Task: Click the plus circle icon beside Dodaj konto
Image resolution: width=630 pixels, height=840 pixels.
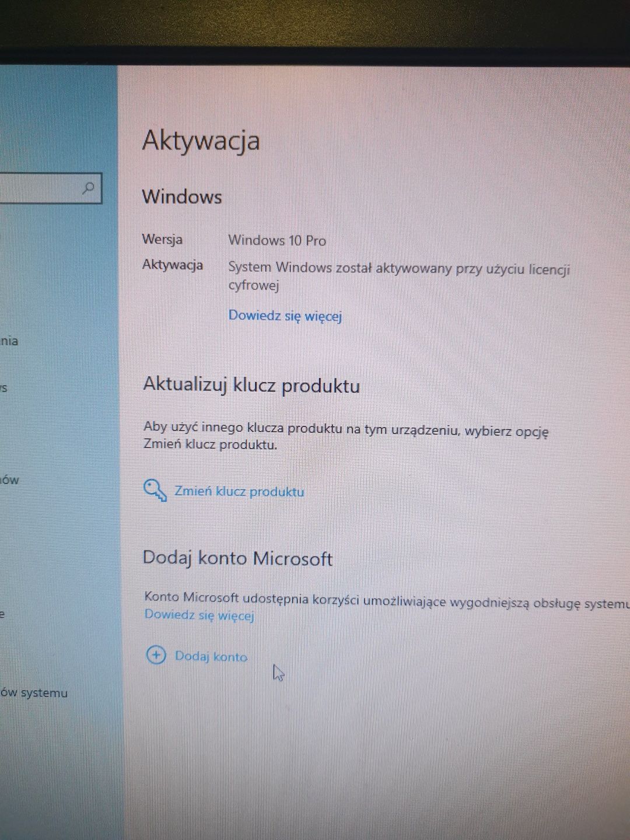Action: pos(156,655)
